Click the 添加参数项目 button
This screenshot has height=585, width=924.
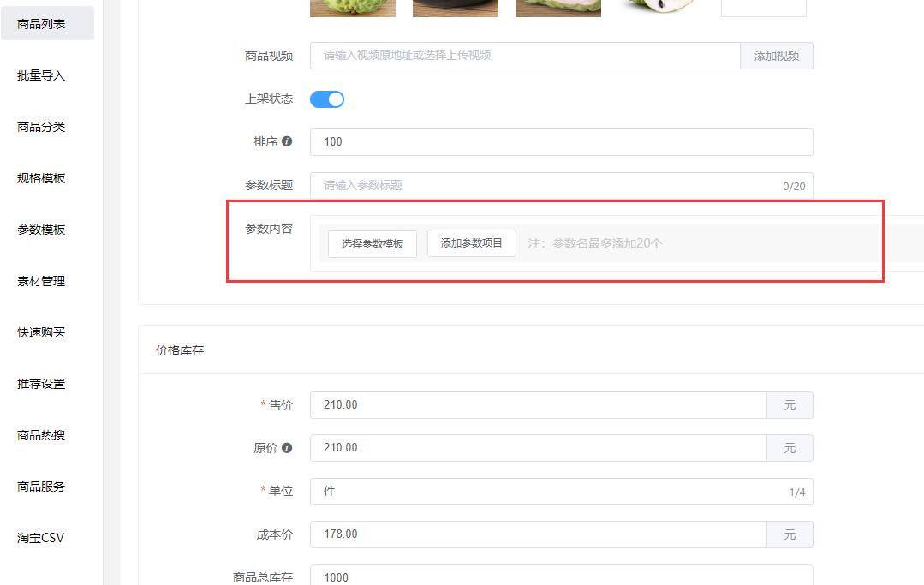472,243
